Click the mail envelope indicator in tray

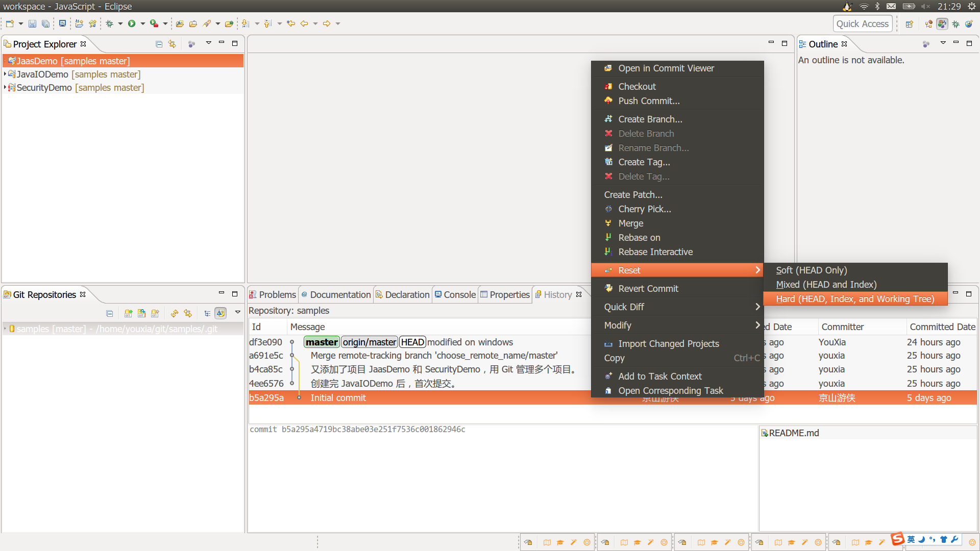[891, 6]
